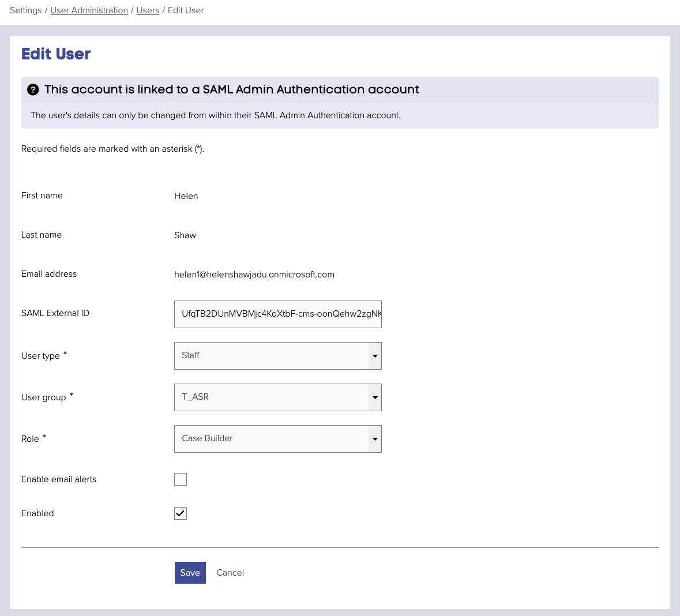The width and height of the screenshot is (680, 616).
Task: Click the Enabled label
Action: (x=37, y=513)
